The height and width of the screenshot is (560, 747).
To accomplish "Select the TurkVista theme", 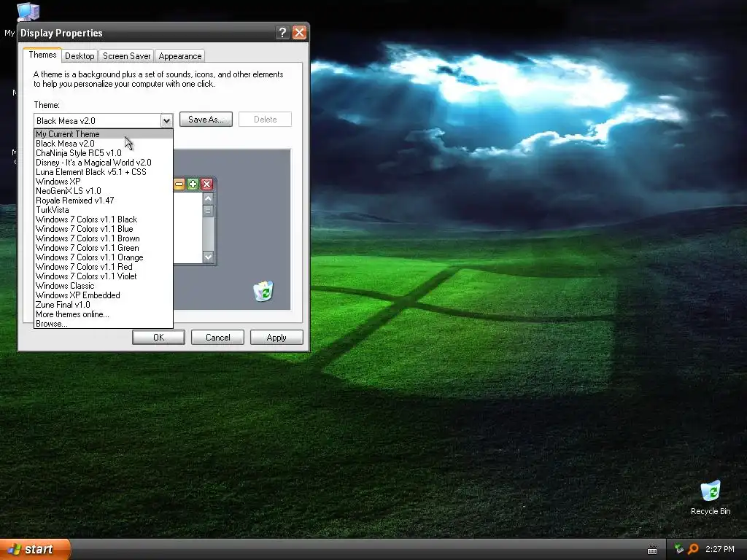I will click(x=104, y=210).
